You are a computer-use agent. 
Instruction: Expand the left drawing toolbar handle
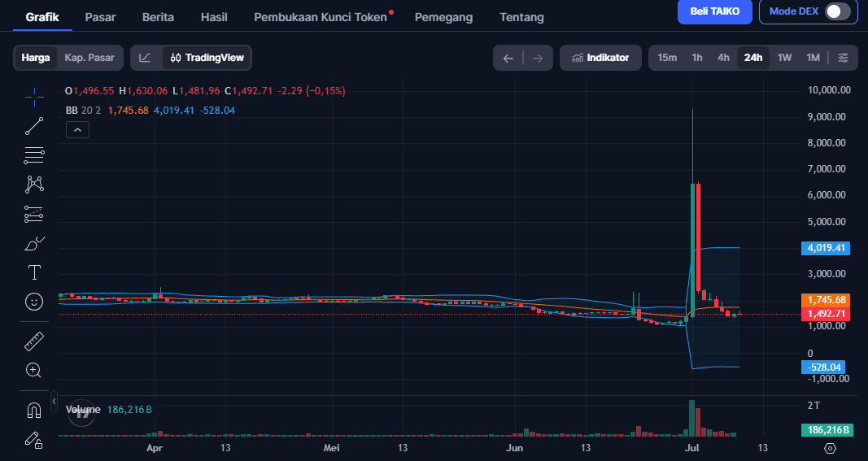coord(54,401)
